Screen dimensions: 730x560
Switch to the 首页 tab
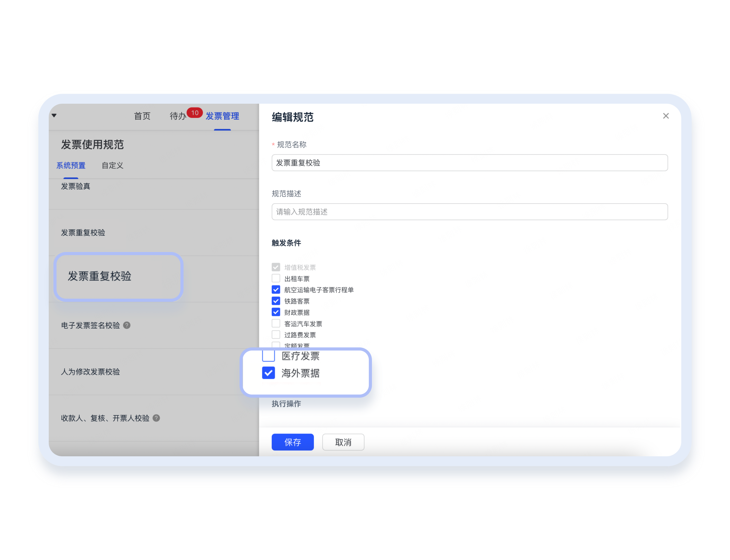coord(142,116)
